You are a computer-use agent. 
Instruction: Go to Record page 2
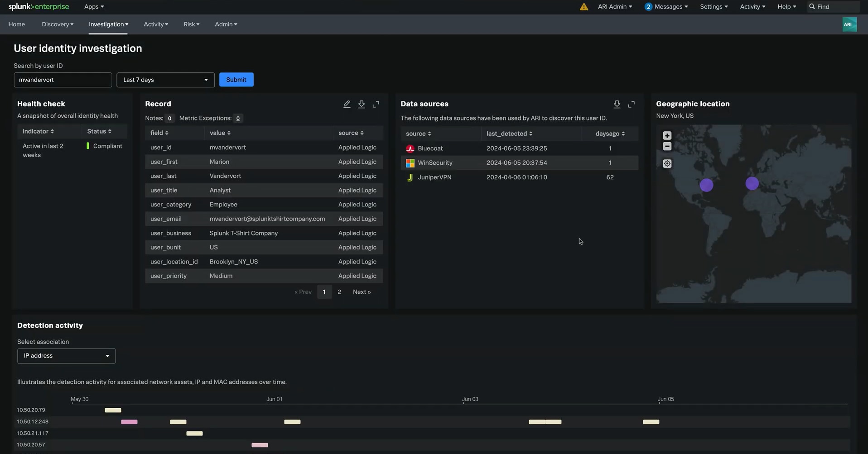click(339, 292)
